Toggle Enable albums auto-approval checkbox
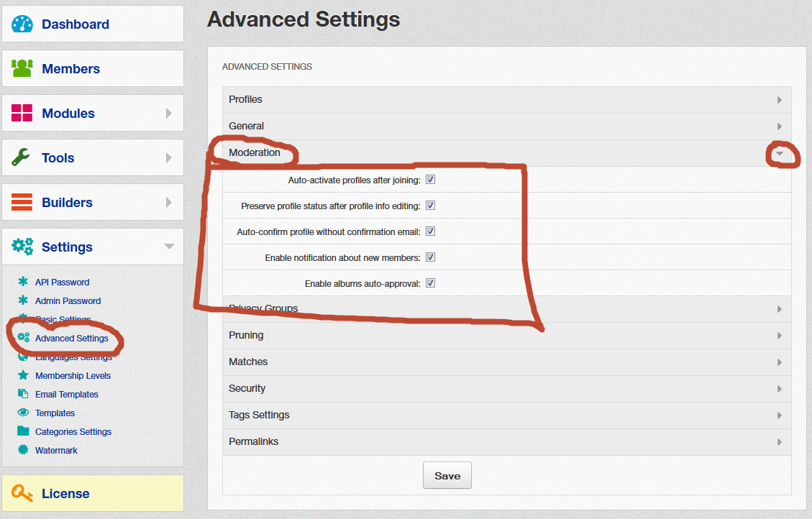 coord(430,283)
